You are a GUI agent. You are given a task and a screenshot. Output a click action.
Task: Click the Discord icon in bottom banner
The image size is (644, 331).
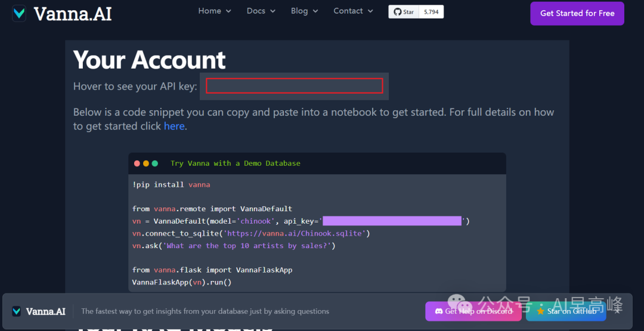pos(438,311)
